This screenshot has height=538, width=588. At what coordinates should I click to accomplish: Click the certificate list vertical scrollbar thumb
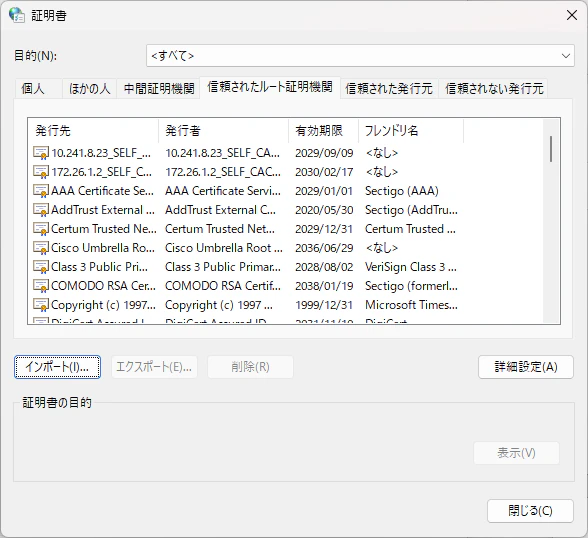tap(551, 149)
